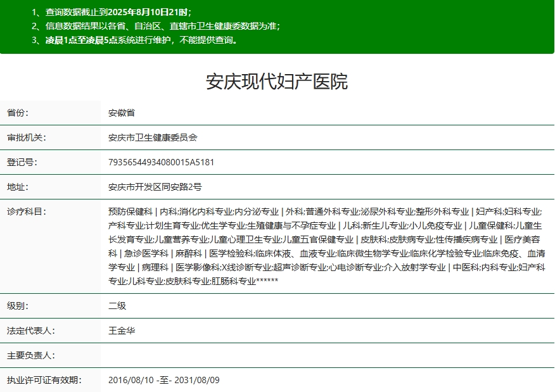The image size is (555, 392).
Task: Click the address 安庆市开发区同安路2号
Action: (155, 187)
